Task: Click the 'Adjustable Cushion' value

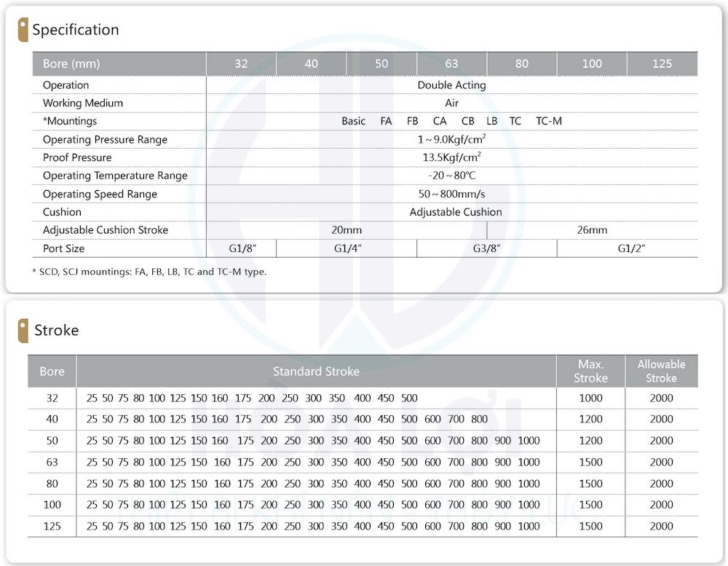Action: 456,212
